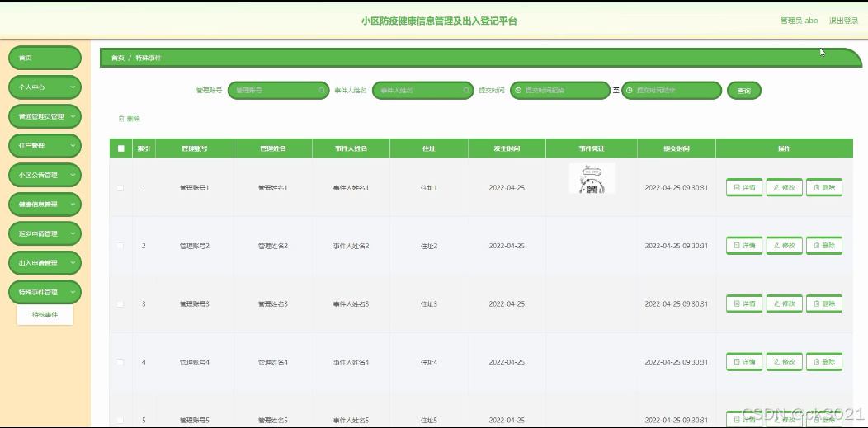Click the 管理账号 column header
868x428 pixels.
(195, 148)
